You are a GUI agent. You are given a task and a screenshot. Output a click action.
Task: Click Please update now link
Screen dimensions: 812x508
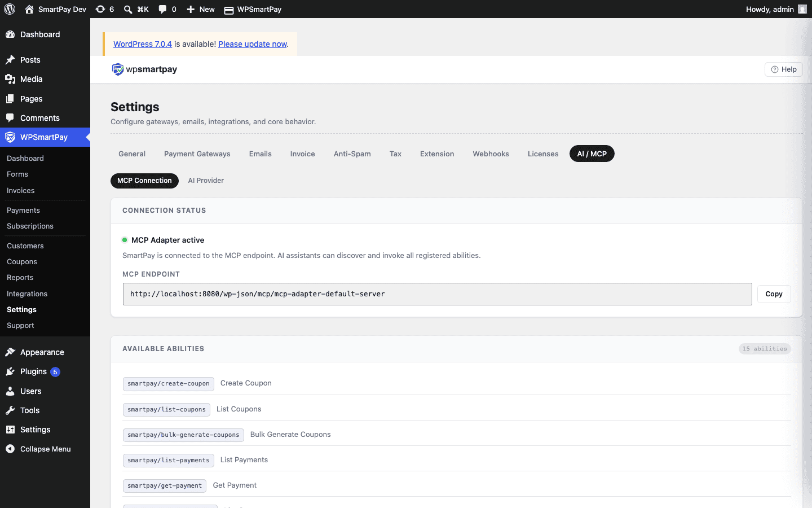[253, 44]
